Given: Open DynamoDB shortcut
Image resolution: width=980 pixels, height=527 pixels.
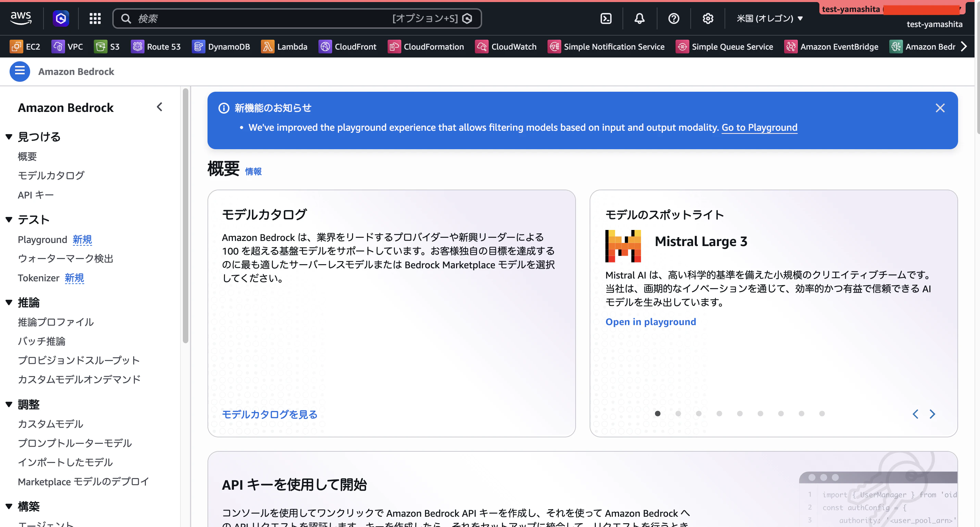Looking at the screenshot, I should click(x=221, y=47).
